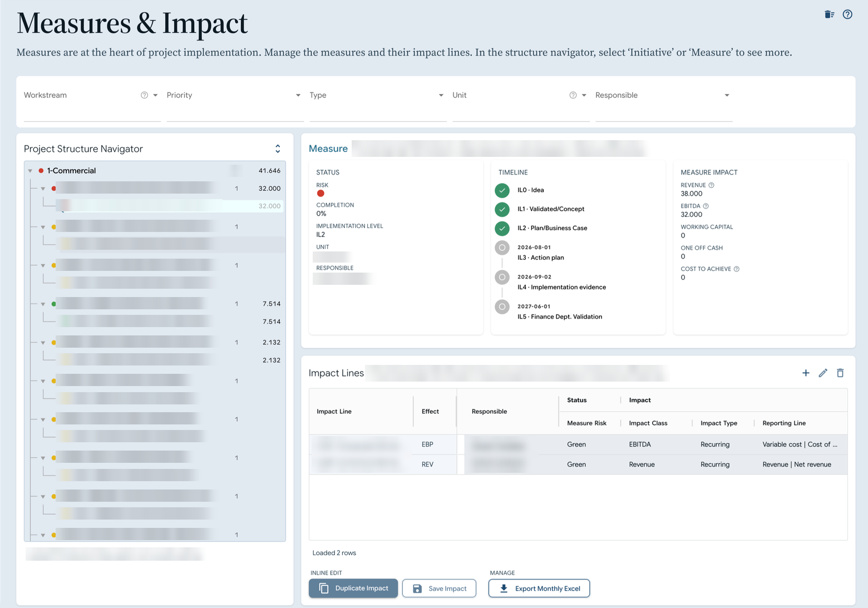Image resolution: width=868 pixels, height=608 pixels.
Task: Click the Measure heading title
Action: [x=328, y=149]
